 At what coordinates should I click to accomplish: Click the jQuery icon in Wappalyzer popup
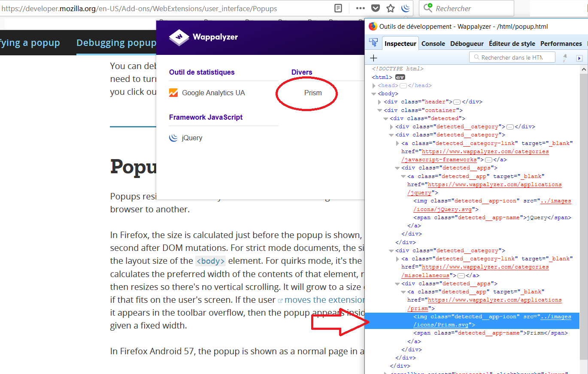173,138
